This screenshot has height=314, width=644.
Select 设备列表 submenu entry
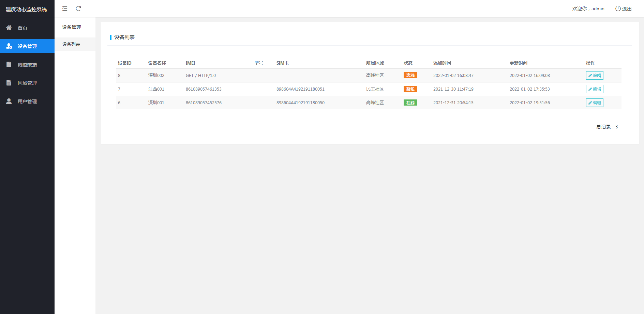[x=71, y=44]
